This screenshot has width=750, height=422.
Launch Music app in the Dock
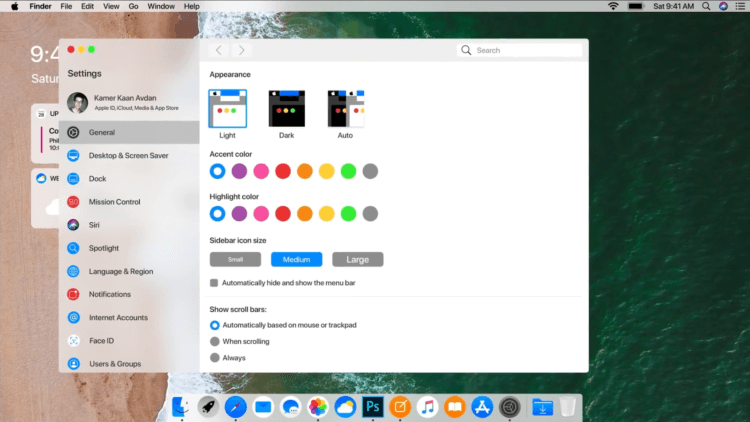(427, 407)
